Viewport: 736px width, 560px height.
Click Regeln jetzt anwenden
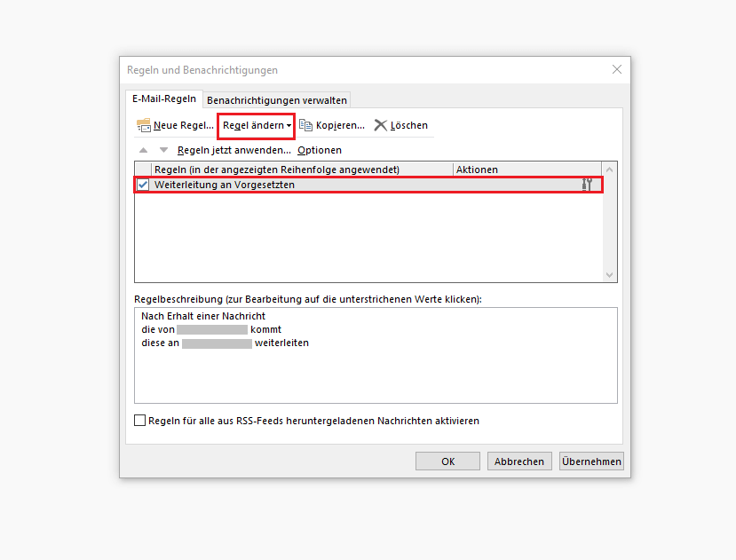pyautogui.click(x=233, y=150)
